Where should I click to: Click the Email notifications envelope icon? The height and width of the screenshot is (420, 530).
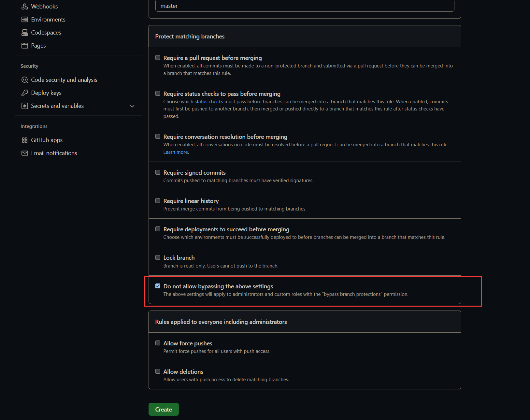(25, 153)
